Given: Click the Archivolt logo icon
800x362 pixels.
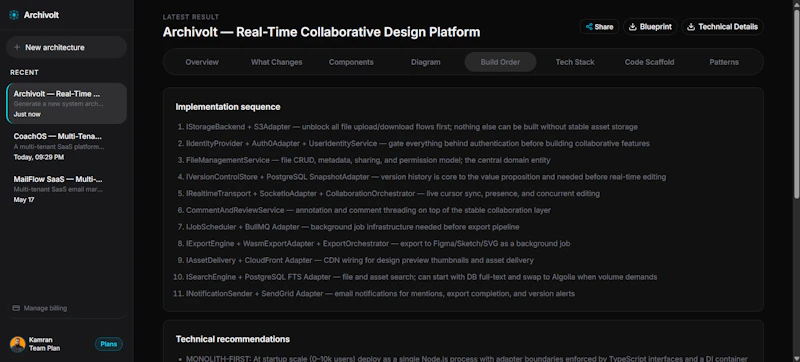Looking at the screenshot, I should (x=14, y=15).
